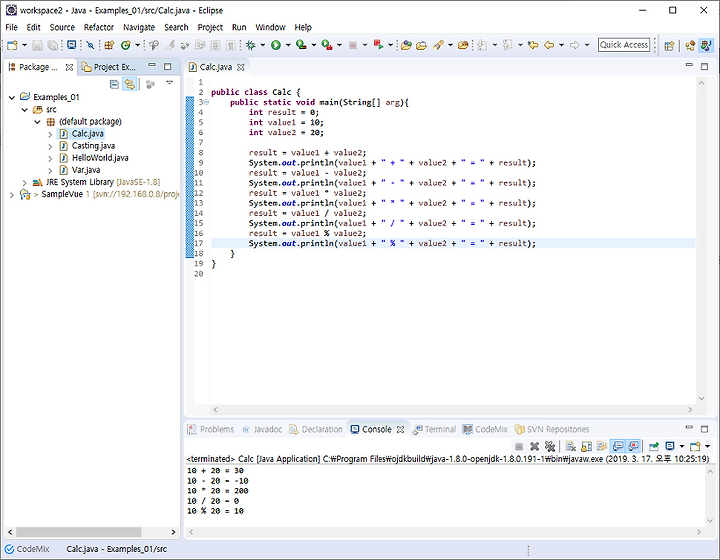Toggle Block Selection Mode icon
This screenshot has height=560, width=720.
click(x=215, y=45)
